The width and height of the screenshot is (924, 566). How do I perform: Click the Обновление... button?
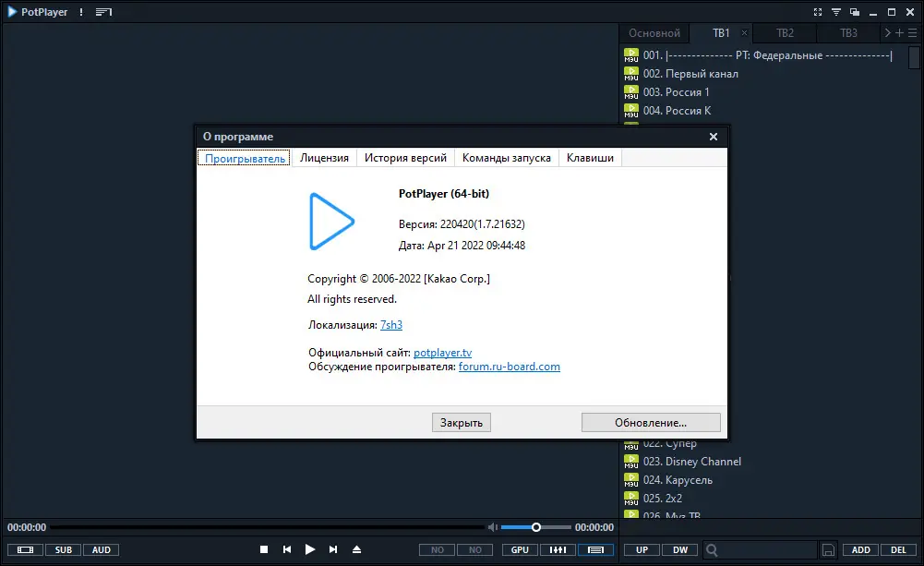click(651, 423)
